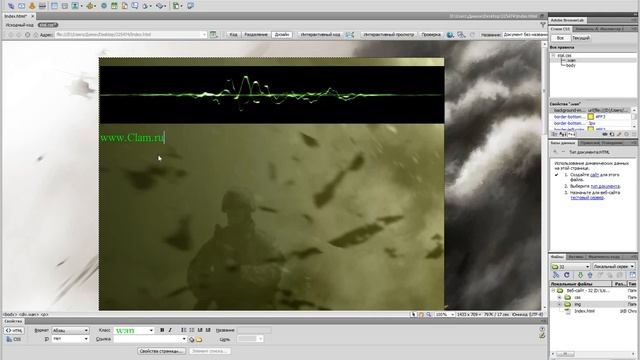Click the browse-for-file folder icon

coord(199,339)
